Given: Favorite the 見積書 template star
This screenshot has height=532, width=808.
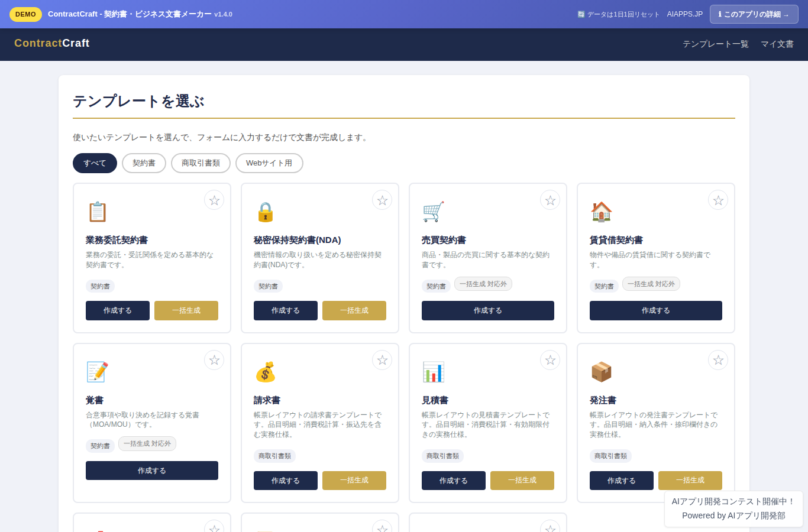Looking at the screenshot, I should coord(550,360).
